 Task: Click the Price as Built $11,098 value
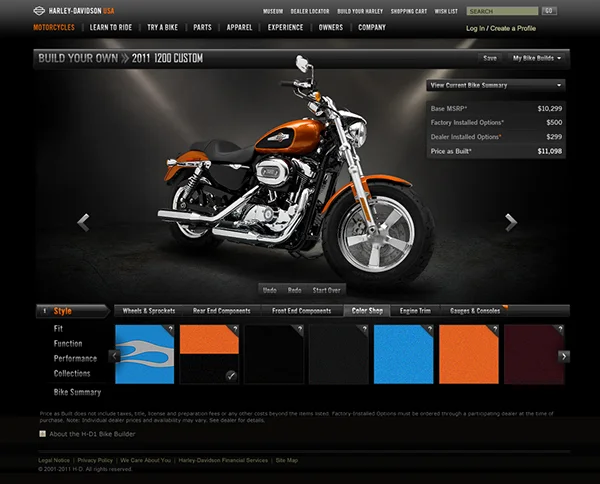click(x=549, y=151)
